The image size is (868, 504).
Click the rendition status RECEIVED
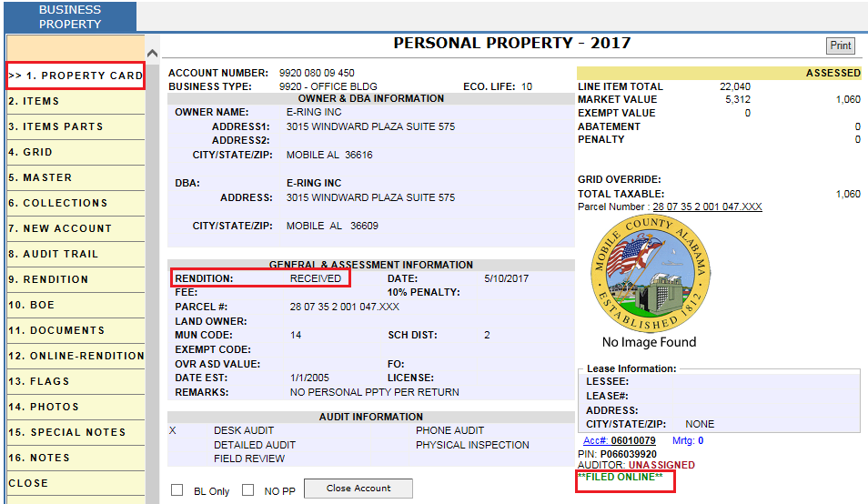click(316, 278)
